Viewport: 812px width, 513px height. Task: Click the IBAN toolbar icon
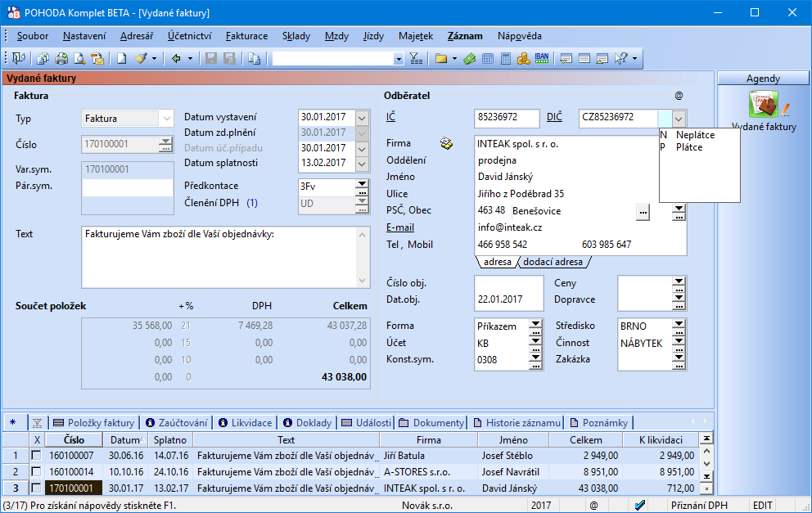[x=542, y=58]
